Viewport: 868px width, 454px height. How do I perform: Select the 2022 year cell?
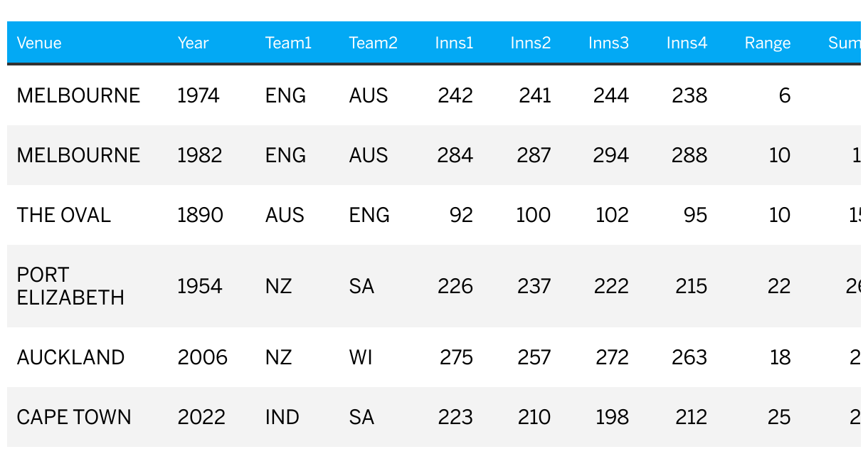(x=201, y=417)
